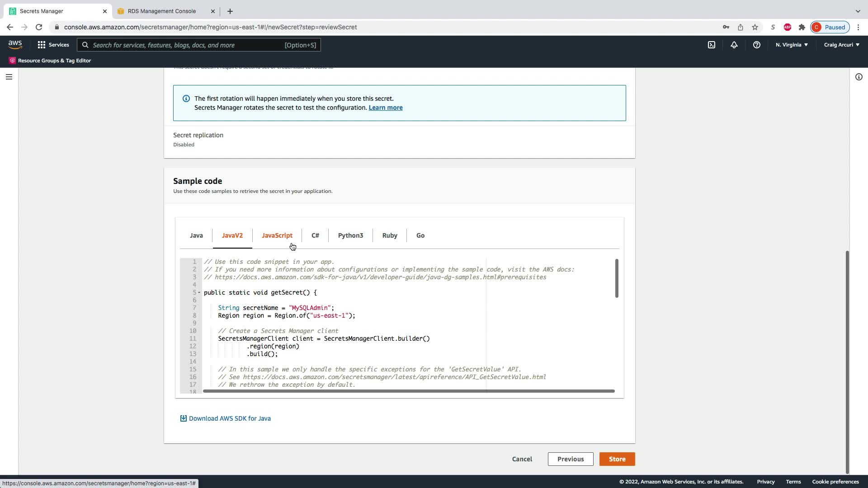Click the Store button
The height and width of the screenshot is (488, 868).
pos(617,459)
